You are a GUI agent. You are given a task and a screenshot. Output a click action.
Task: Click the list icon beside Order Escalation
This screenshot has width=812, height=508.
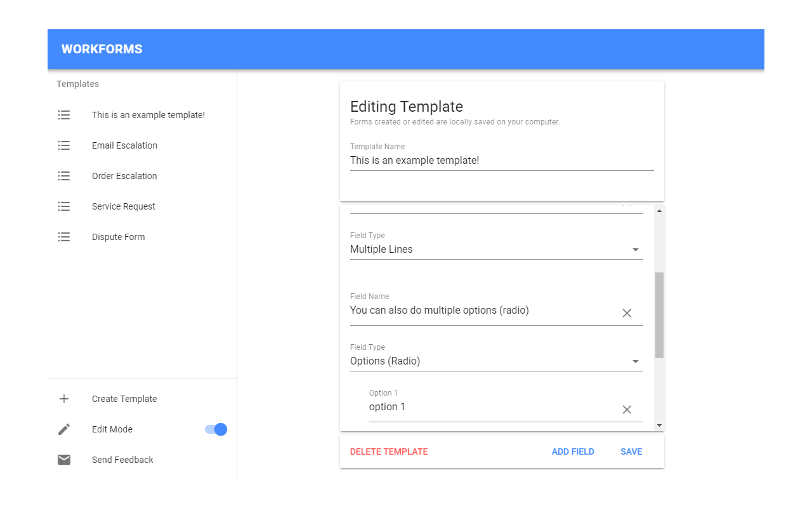pos(63,176)
